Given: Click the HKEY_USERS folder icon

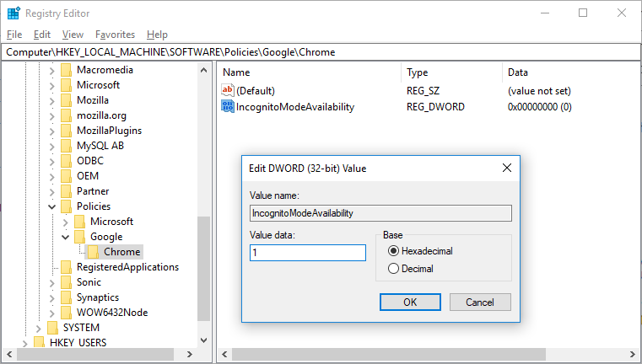Looking at the screenshot, I should tap(40, 343).
